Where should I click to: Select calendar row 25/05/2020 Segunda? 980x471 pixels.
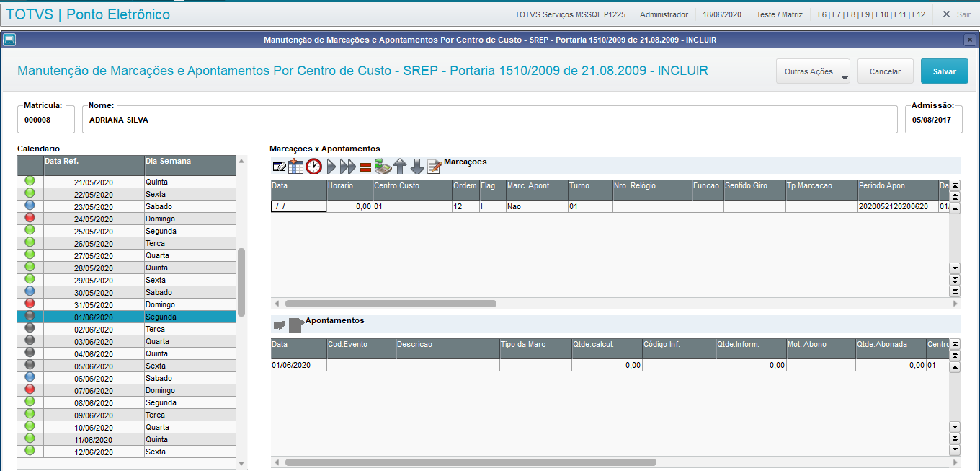(x=127, y=231)
